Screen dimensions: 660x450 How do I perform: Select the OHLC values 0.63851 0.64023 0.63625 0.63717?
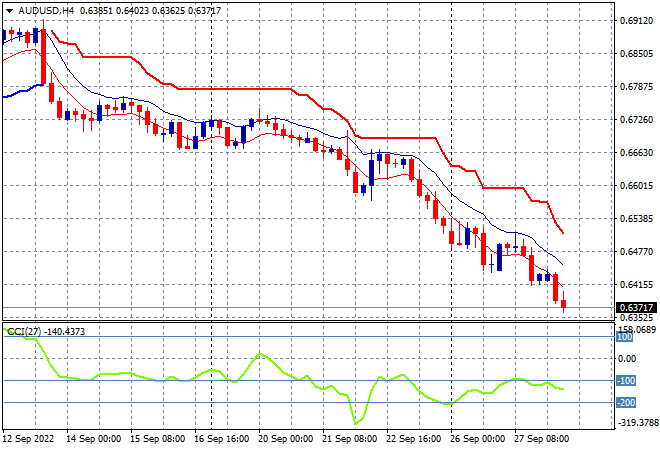(150, 11)
